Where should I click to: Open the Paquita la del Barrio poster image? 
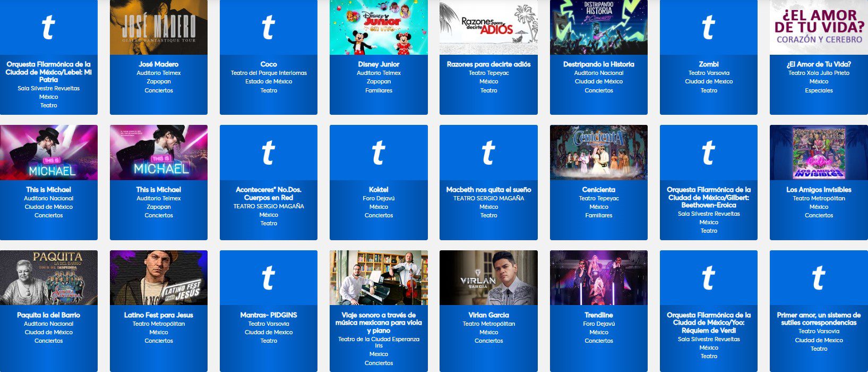tap(49, 278)
